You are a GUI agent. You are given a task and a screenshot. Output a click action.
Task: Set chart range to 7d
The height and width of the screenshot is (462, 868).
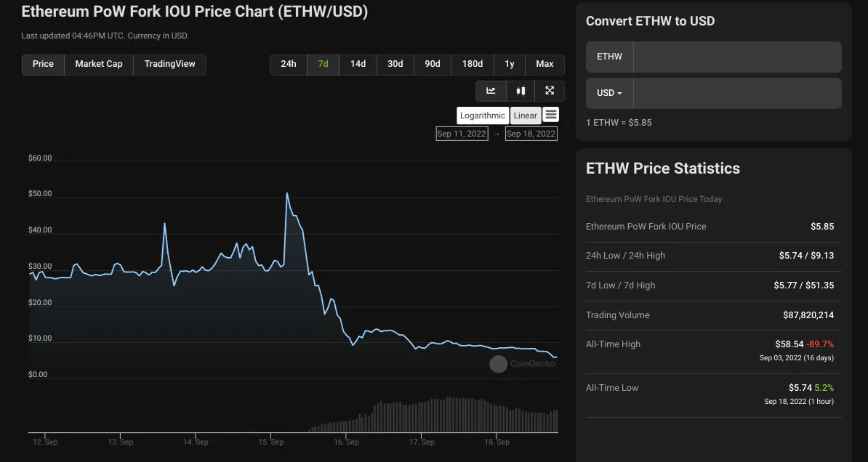coord(324,64)
